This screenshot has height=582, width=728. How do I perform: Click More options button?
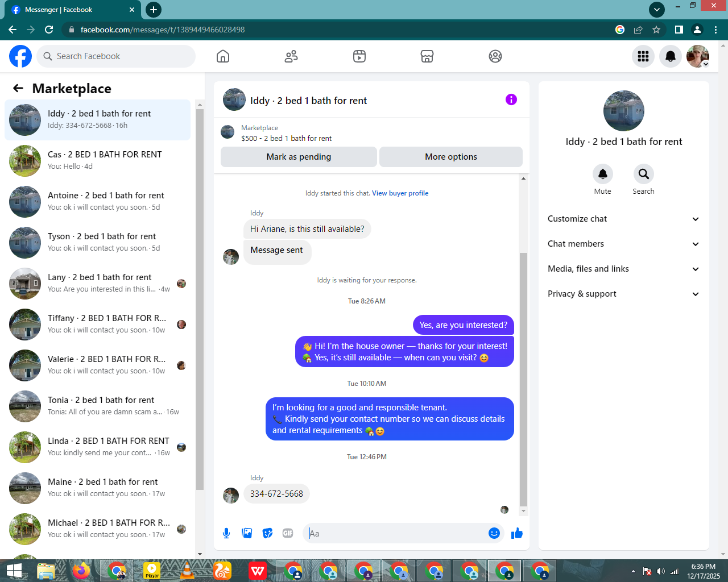pos(451,157)
